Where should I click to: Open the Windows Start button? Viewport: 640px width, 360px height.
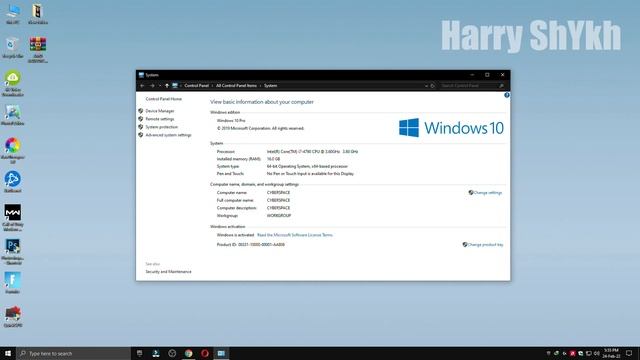coord(8,353)
